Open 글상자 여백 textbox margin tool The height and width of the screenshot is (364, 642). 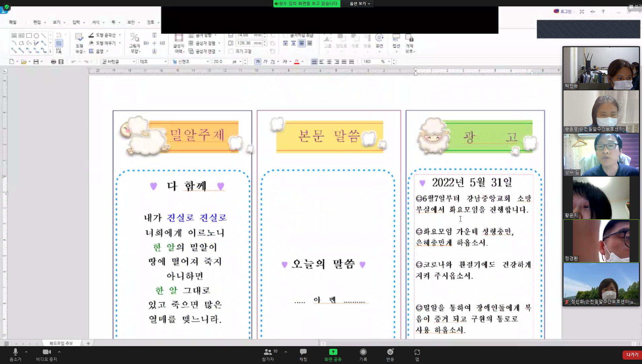tap(179, 43)
